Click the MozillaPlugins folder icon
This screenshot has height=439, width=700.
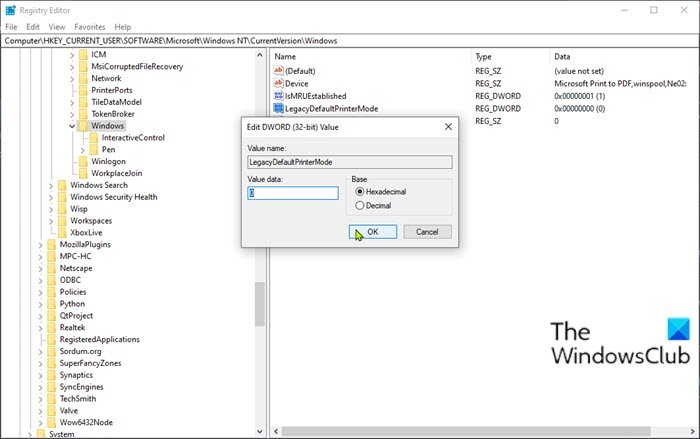pyautogui.click(x=52, y=244)
